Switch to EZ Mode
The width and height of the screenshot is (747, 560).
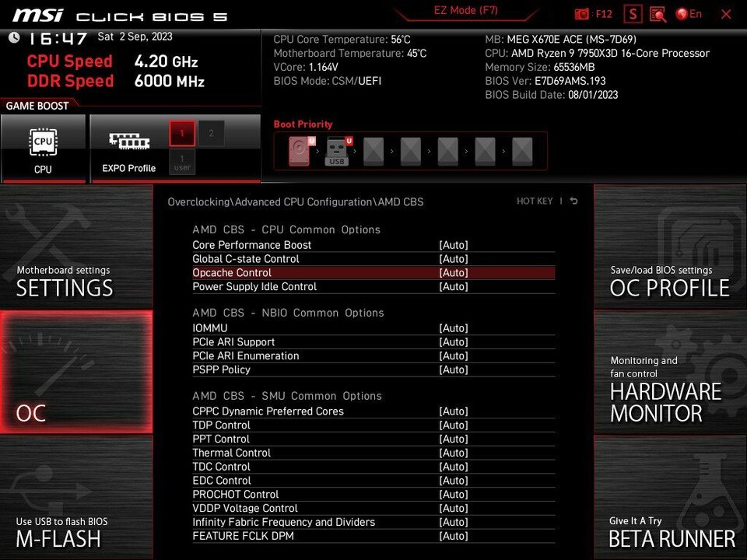[x=465, y=10]
